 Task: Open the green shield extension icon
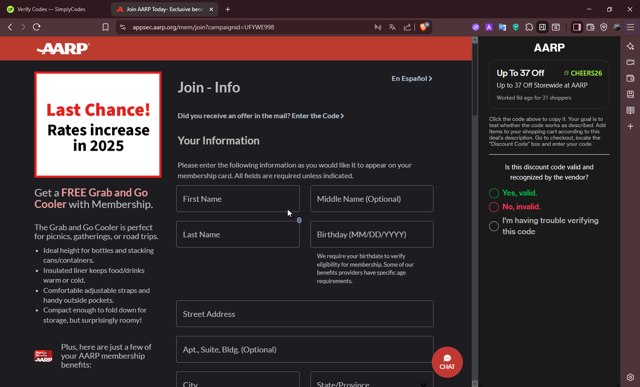click(x=516, y=27)
